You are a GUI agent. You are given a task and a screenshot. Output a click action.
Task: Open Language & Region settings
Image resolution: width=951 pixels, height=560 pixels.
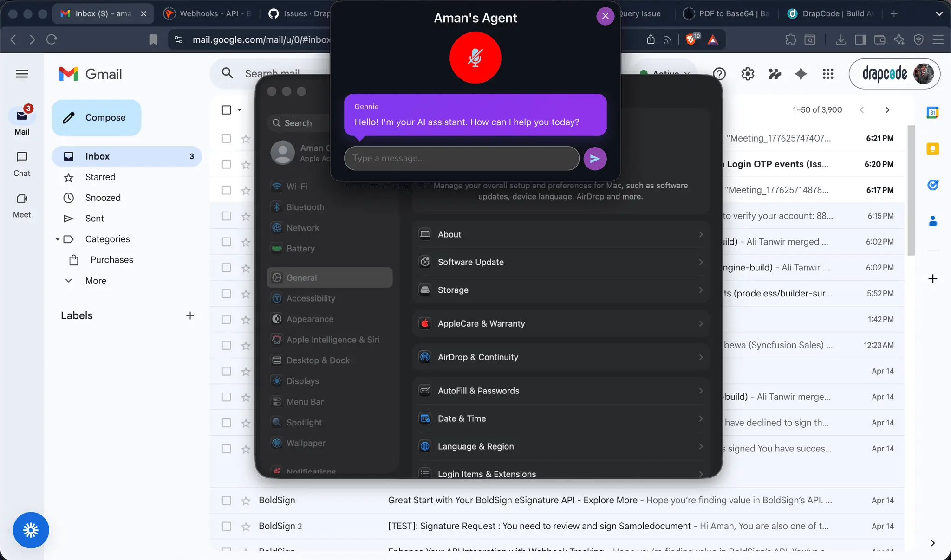560,446
